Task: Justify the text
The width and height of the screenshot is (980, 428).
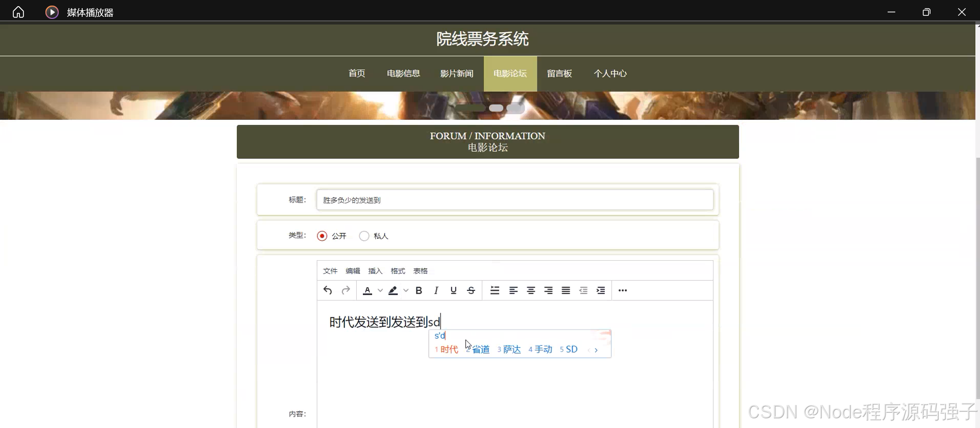Action: pos(566,290)
